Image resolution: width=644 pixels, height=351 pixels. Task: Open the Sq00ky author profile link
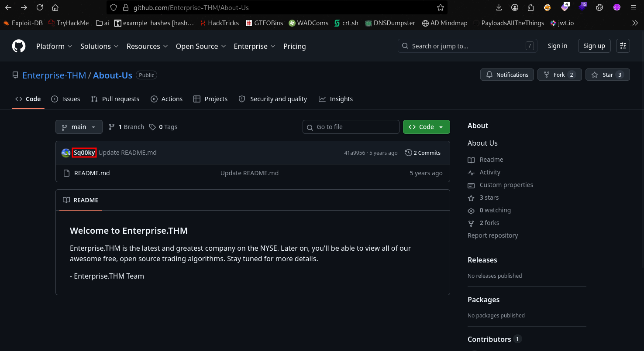coord(84,153)
